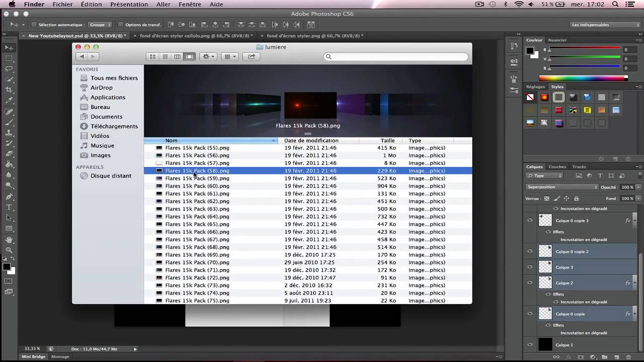644x362 pixels.
Task: Select the Lasso tool
Action: (x=9, y=69)
